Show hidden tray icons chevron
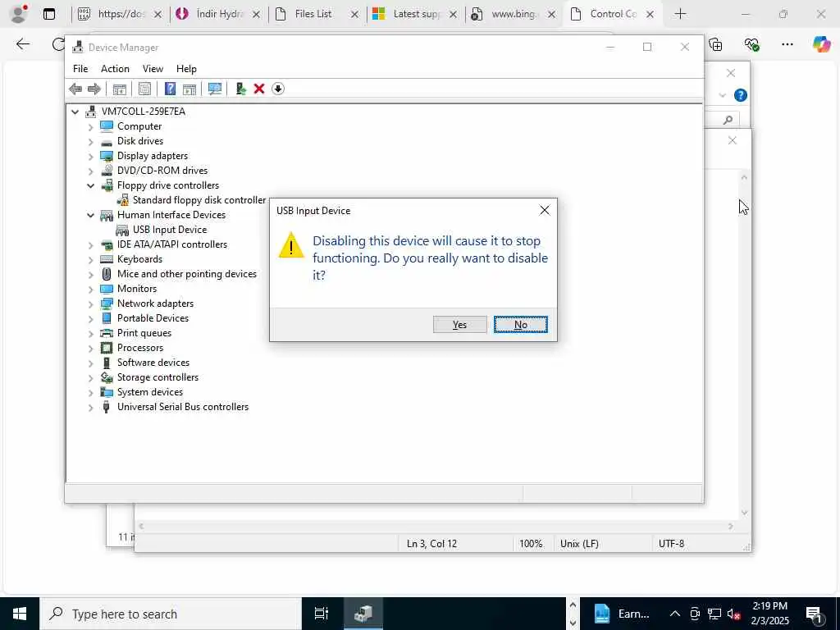The image size is (840, 630). click(x=675, y=614)
